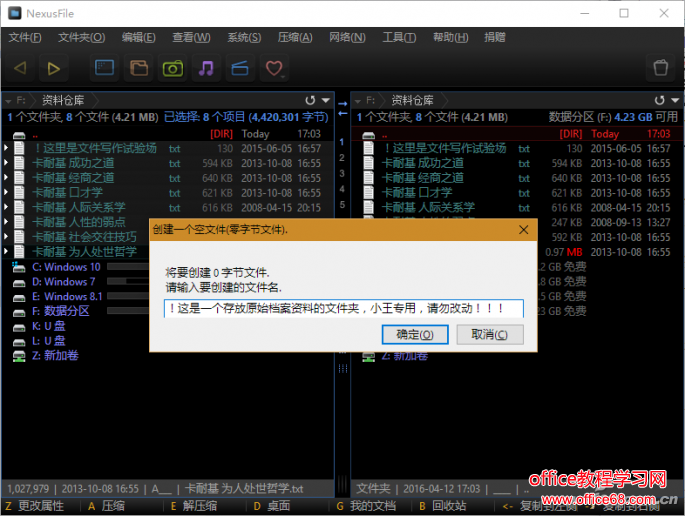Click the file icon of 卡耐基 口才学 in left panel
The image size is (685, 516).
(x=19, y=193)
